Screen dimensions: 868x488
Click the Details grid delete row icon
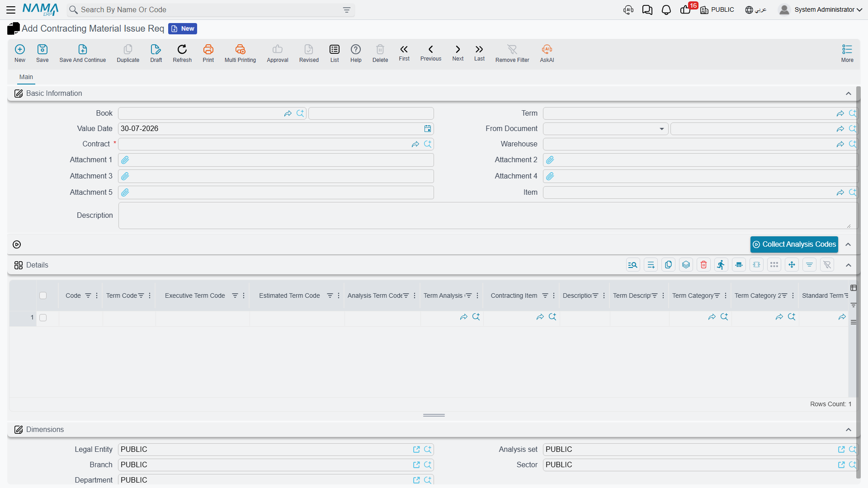point(703,265)
